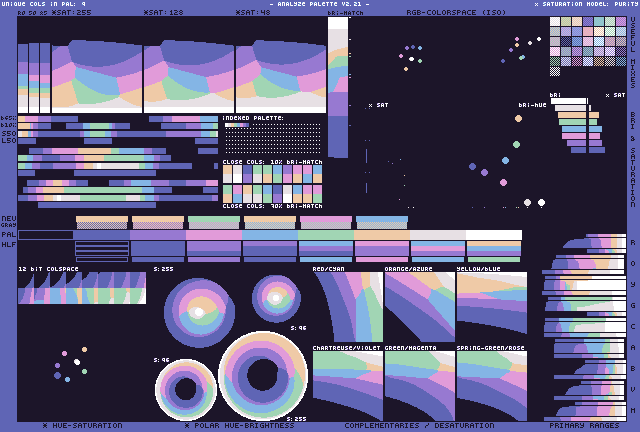Click the bri-hue scatter plot label
The image size is (640, 432).
(x=531, y=104)
